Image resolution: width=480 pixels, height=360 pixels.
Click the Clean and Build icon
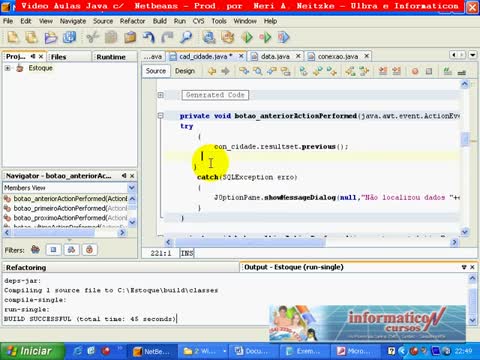click(x=228, y=37)
